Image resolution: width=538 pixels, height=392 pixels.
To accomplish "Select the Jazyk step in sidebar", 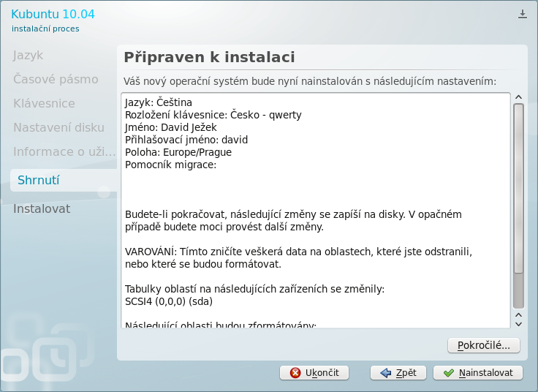I will pyautogui.click(x=28, y=56).
